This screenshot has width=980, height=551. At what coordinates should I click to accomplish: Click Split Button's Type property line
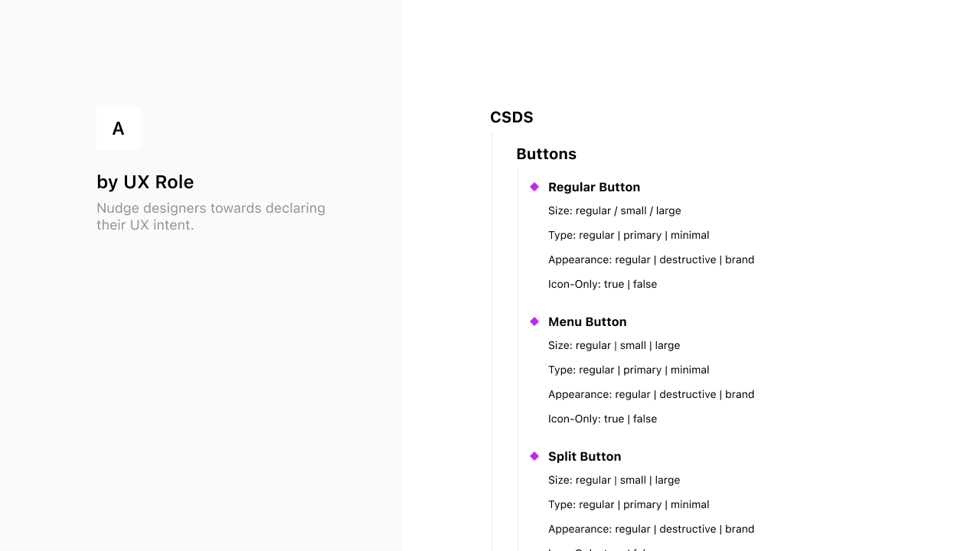(629, 504)
